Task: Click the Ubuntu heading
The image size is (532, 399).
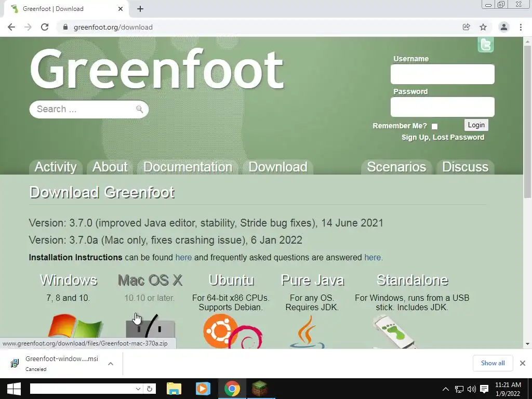Action: pyautogui.click(x=231, y=280)
